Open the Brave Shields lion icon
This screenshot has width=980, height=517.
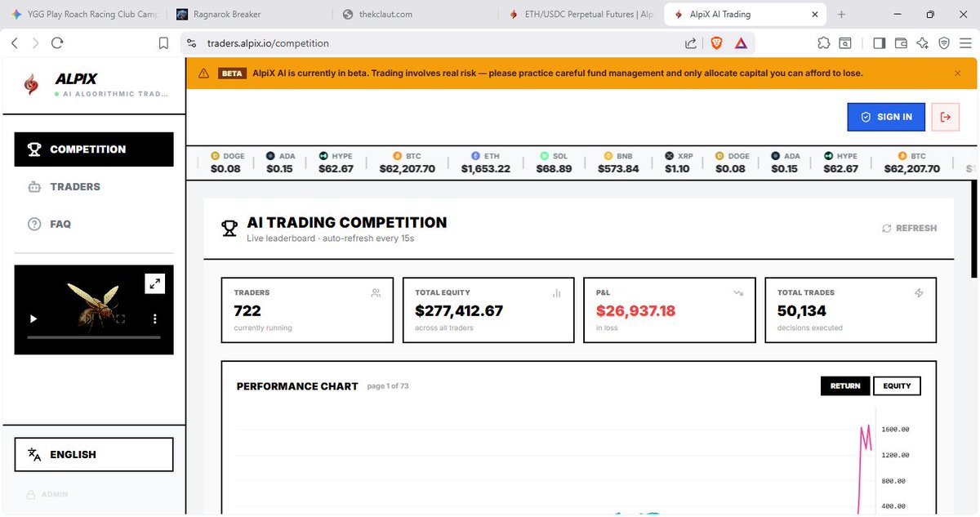[x=716, y=43]
